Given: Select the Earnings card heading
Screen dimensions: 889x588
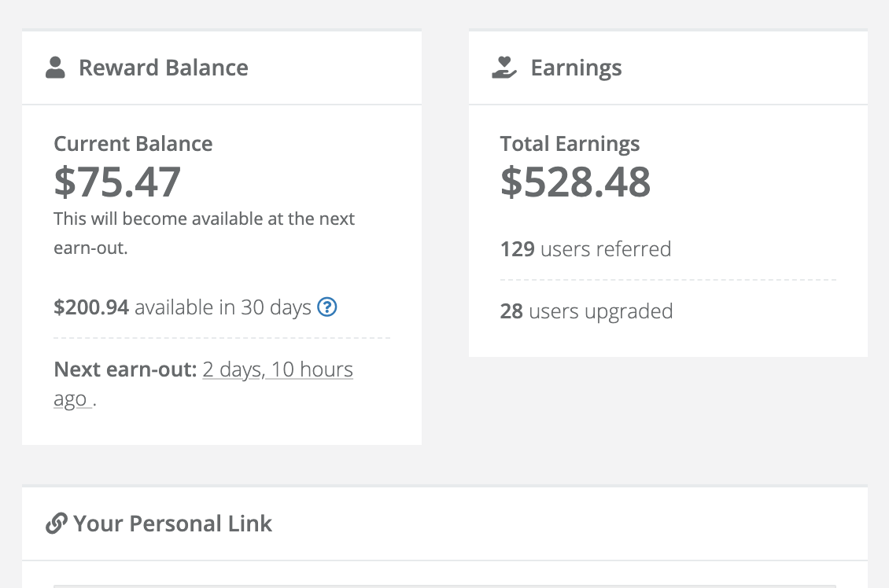Looking at the screenshot, I should 576,68.
